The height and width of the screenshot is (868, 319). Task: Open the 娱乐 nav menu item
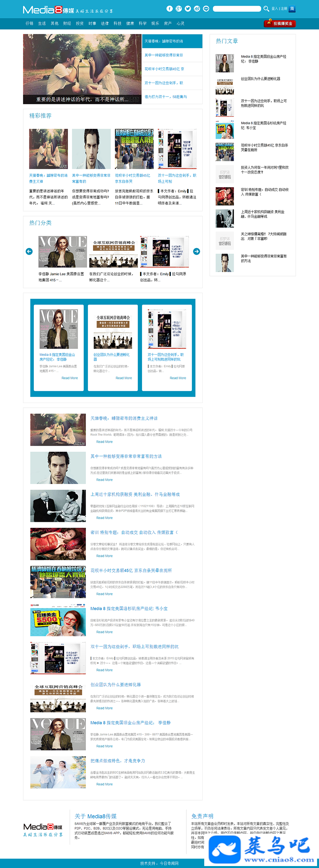[x=155, y=23]
